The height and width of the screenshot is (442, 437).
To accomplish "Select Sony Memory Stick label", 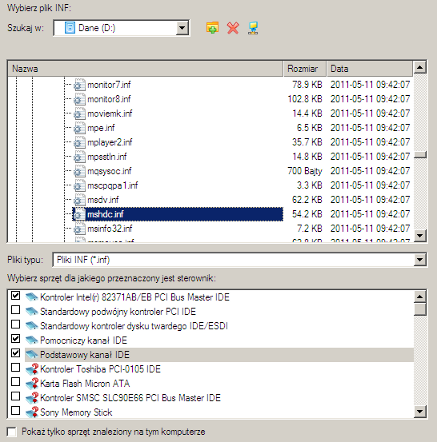I will pyautogui.click(x=76, y=412).
